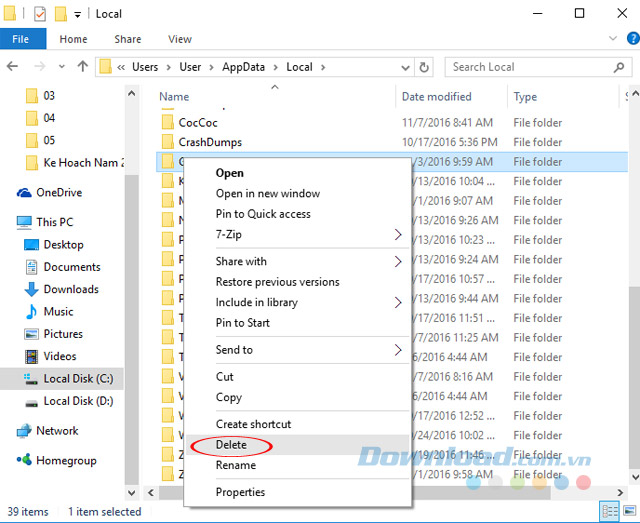Image resolution: width=640 pixels, height=523 pixels.
Task: Click AppData in the address path
Action: 244,67
